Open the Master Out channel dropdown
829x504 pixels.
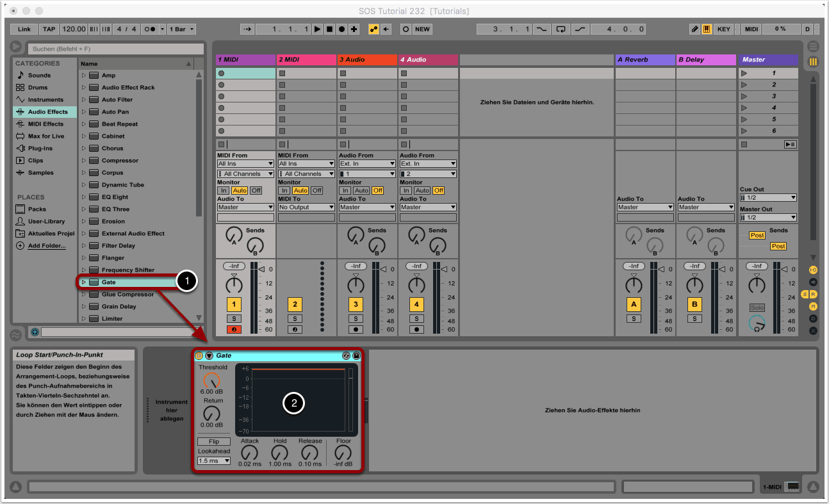click(x=767, y=218)
